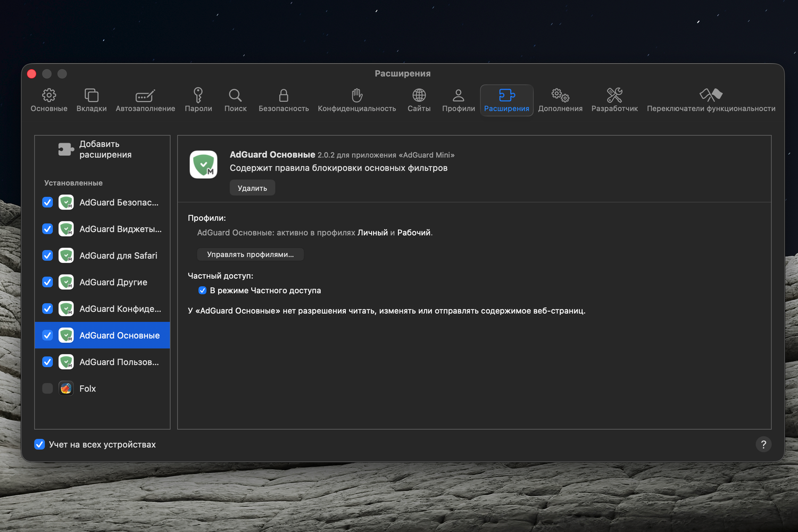The width and height of the screenshot is (798, 532).
Task: Click the large AdGuard shield icon in details
Action: (203, 164)
